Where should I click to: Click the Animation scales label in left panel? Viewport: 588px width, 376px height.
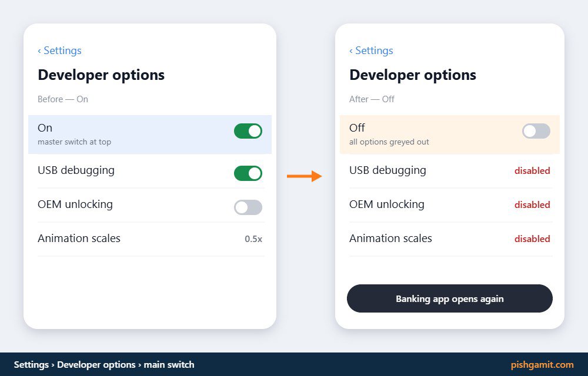coord(79,239)
